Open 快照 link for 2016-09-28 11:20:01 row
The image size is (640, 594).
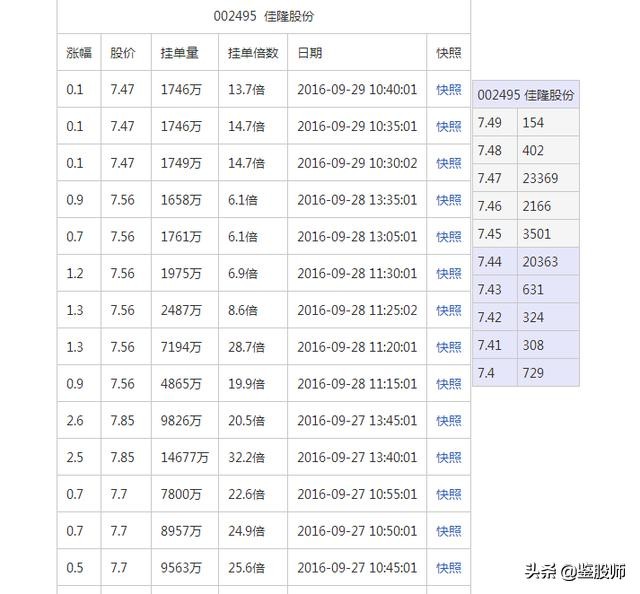pos(449,347)
